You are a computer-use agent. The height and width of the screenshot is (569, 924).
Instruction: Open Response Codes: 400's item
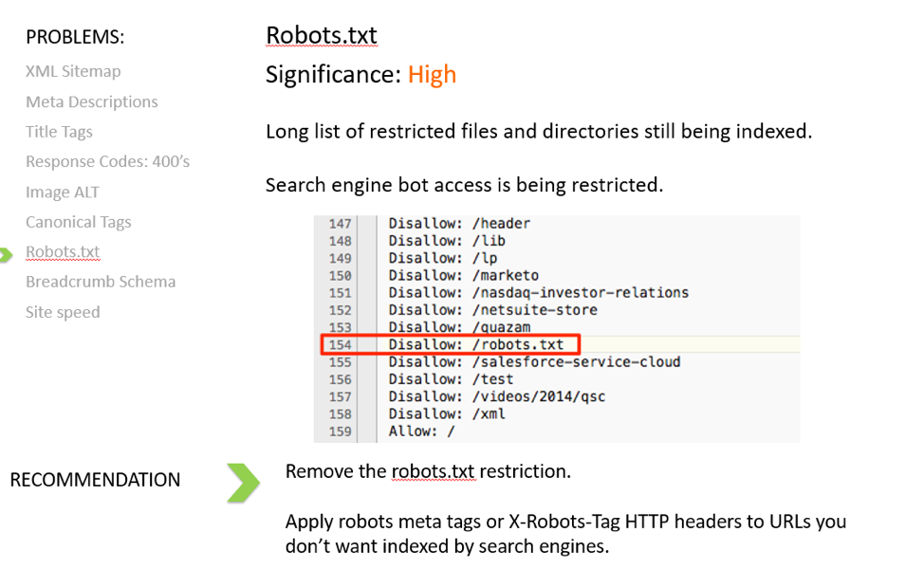[108, 161]
